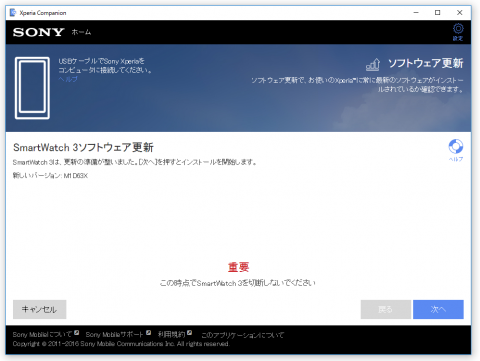
Task: Open the Sony Mobileについて link
Action: pyautogui.click(x=42, y=334)
